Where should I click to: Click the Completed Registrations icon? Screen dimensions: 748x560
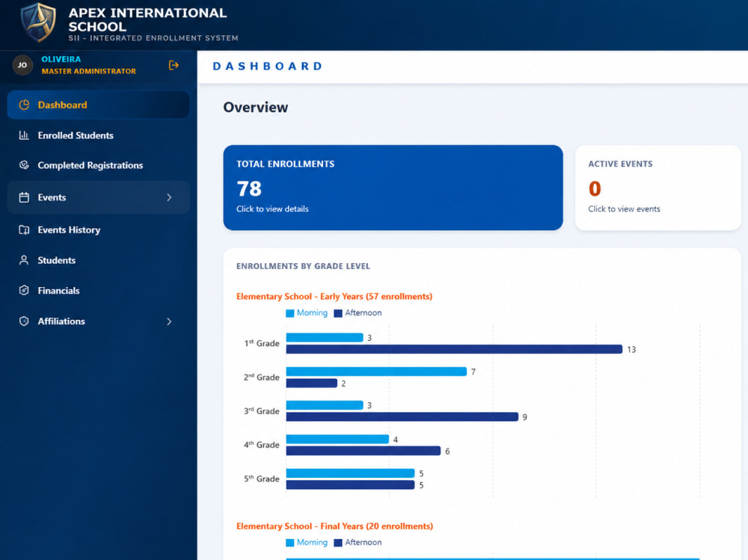(24, 165)
